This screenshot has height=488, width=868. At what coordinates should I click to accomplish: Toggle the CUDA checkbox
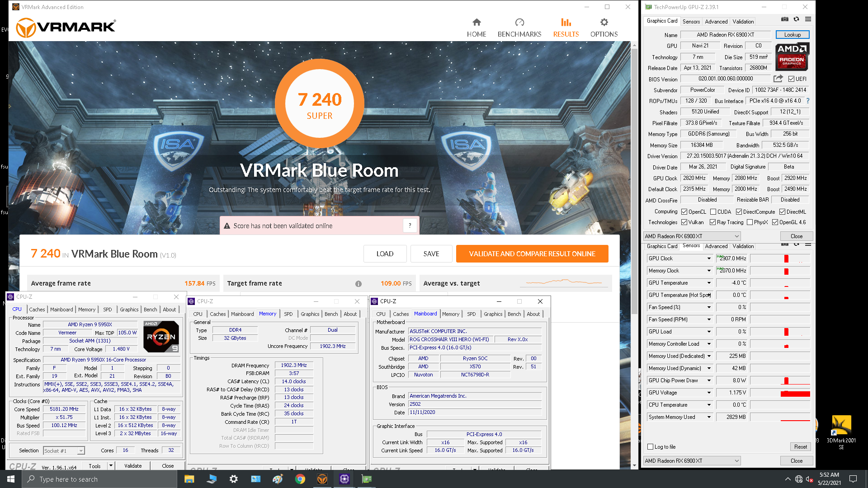click(713, 212)
